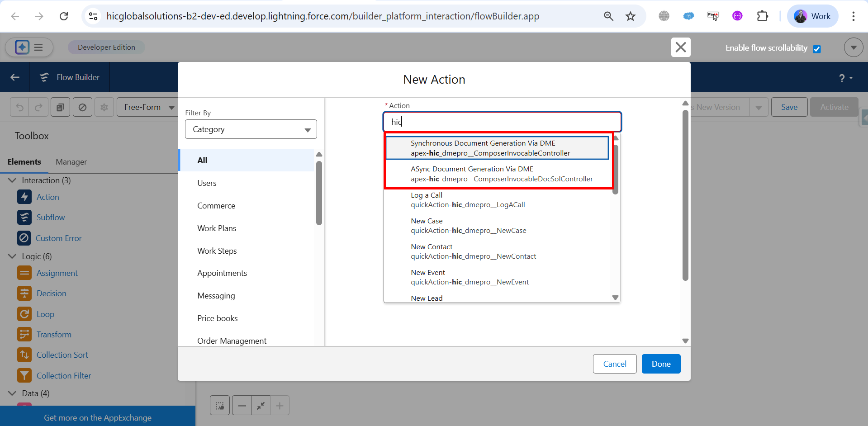Switch to the Manager tab
868x426 pixels.
(x=71, y=162)
